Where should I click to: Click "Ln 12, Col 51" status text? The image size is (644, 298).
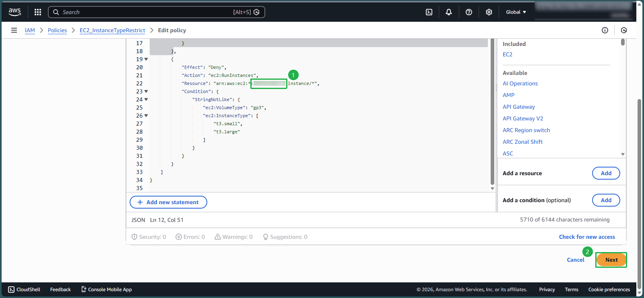(167, 220)
